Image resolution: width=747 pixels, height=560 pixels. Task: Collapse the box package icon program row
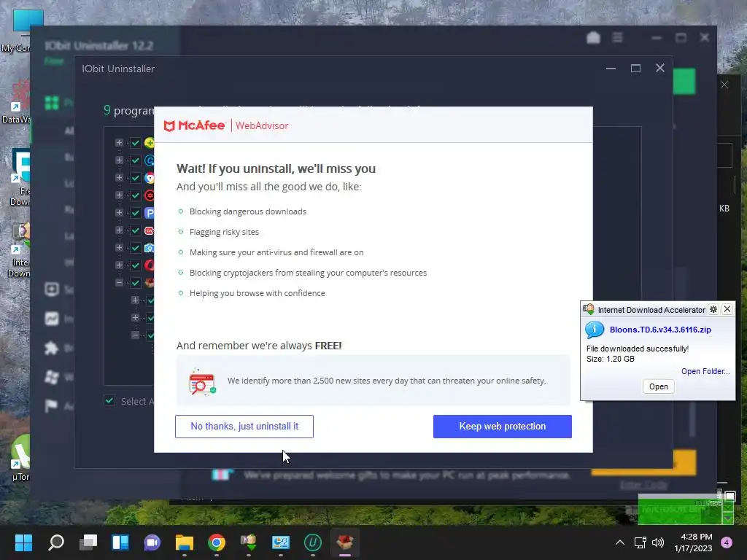pos(119,283)
